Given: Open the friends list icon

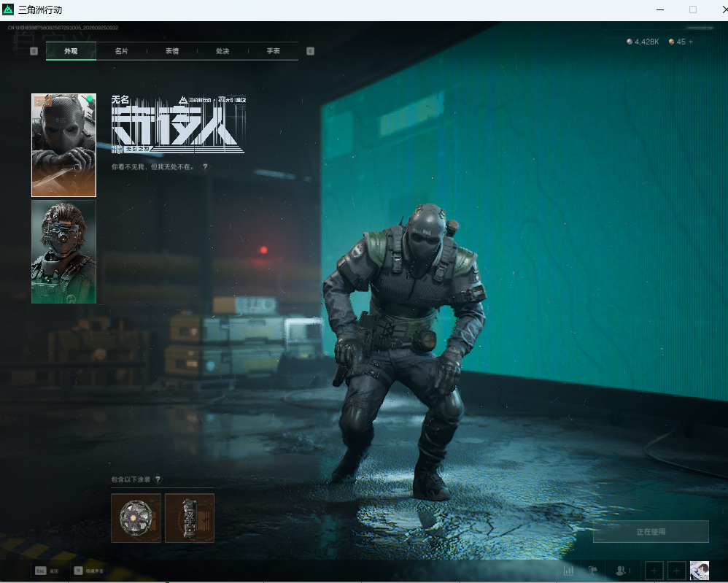Looking at the screenshot, I should coord(622,571).
